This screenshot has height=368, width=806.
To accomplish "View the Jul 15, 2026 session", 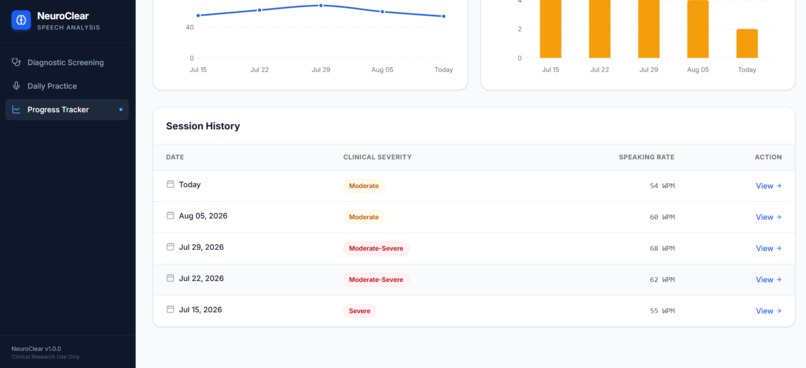I will click(768, 311).
